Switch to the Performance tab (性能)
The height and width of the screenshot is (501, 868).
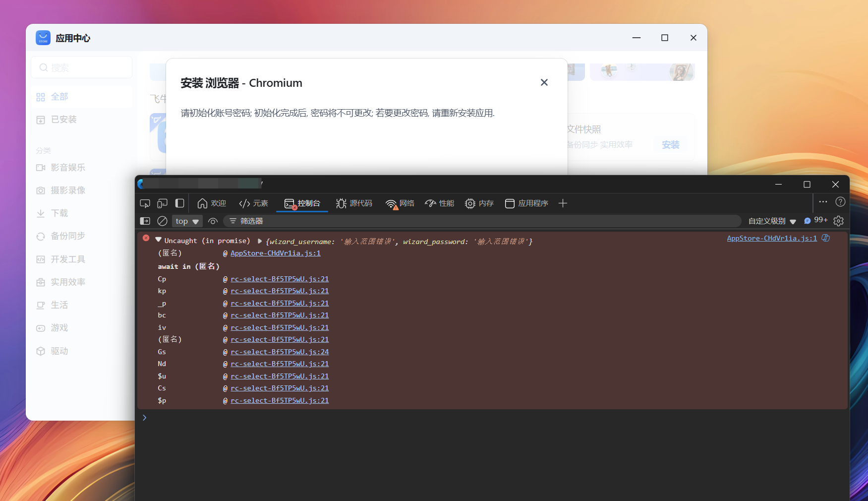[439, 203]
